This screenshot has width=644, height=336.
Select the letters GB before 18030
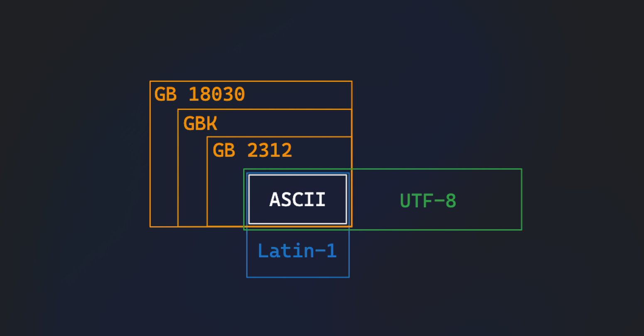[x=165, y=94]
